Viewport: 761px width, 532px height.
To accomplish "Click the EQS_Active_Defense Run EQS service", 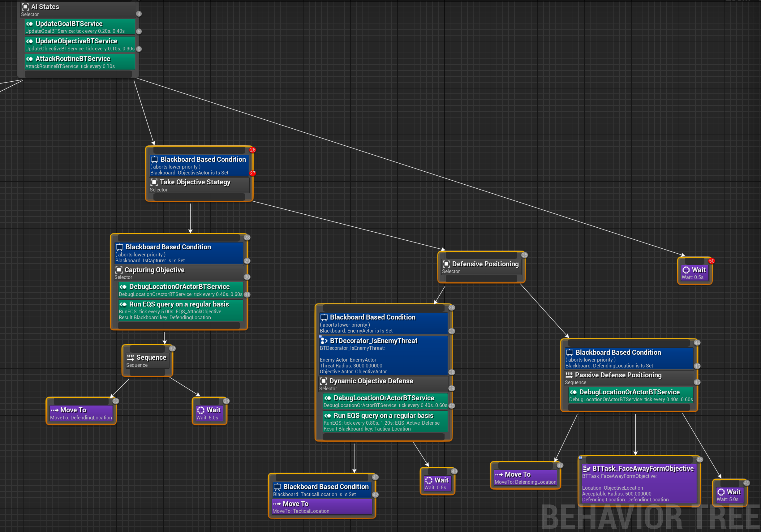I will (385, 421).
